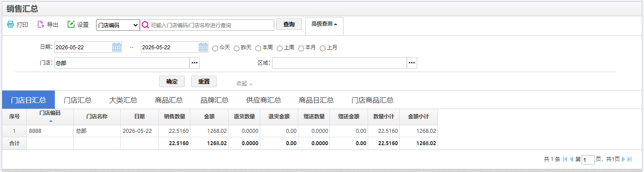
Task: Click the 设置 label in toolbar
Action: [83, 25]
